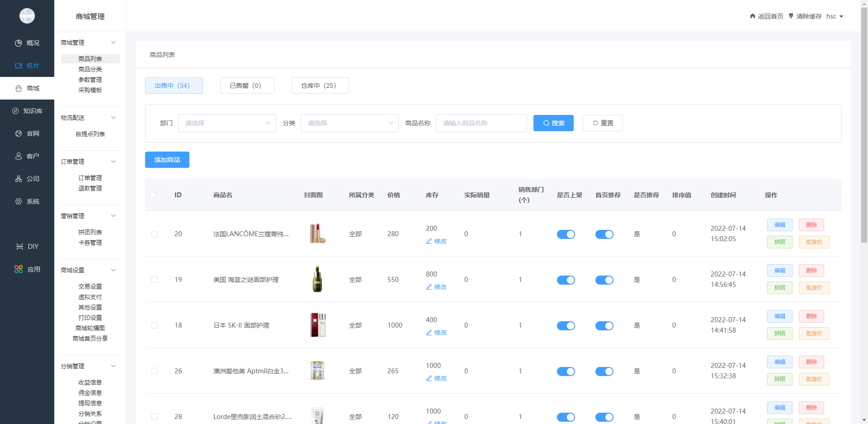Image resolution: width=868 pixels, height=424 pixels.
Task: Click the 海蓝之谜 product cover thumbnail
Action: pyautogui.click(x=317, y=279)
